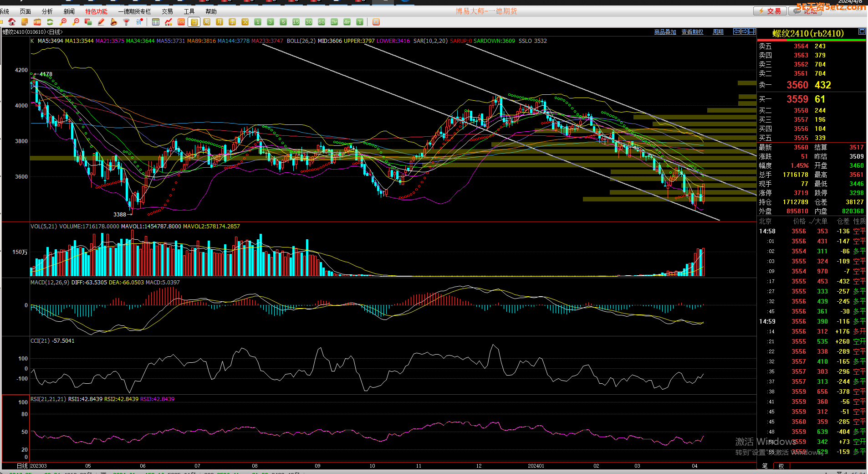This screenshot has height=474, width=868.
Task: Click the green refresh arrows icon
Action: (x=50, y=22)
